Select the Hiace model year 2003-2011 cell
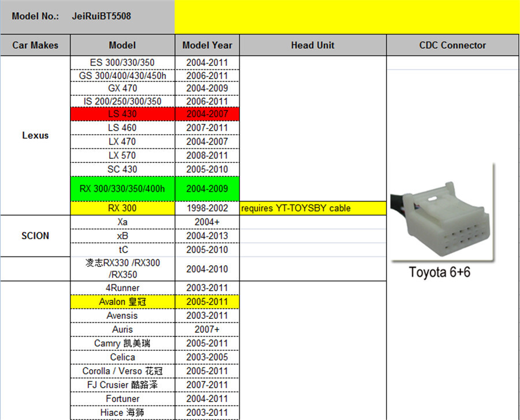 pos(207,412)
